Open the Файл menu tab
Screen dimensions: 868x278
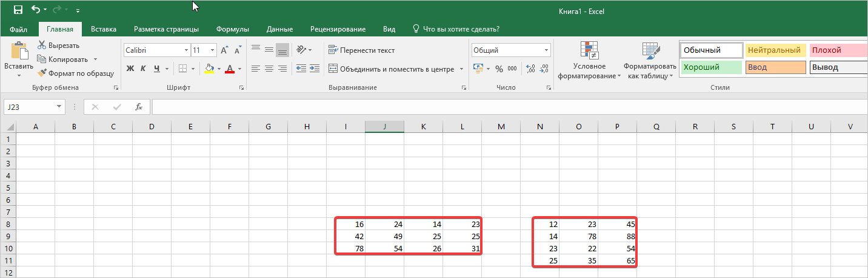tap(18, 29)
